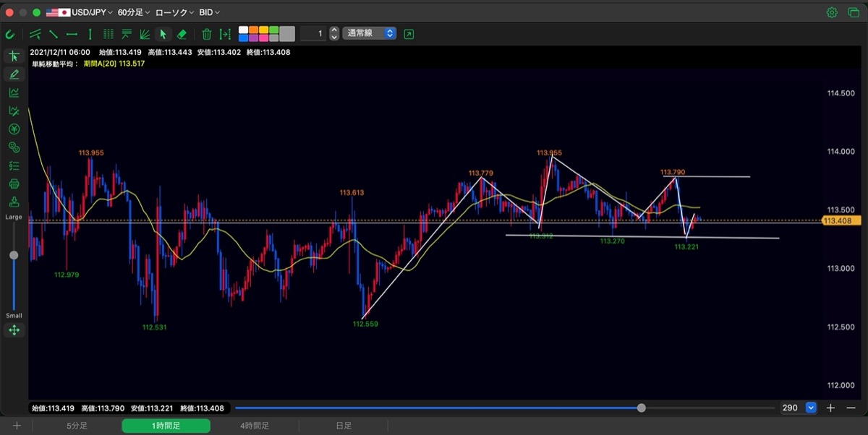Click the bottom chart scroll slider handle
The width and height of the screenshot is (868, 435).
click(x=642, y=408)
